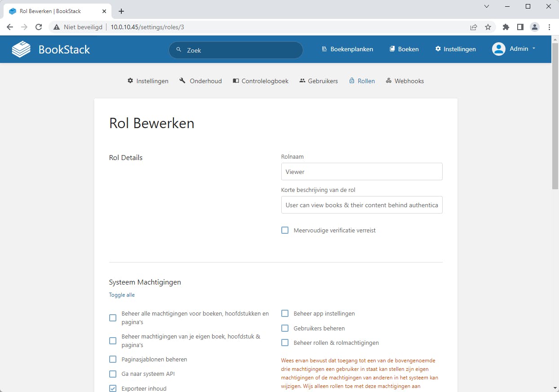
Task: Switch to Controlelogboek tab
Action: (261, 81)
